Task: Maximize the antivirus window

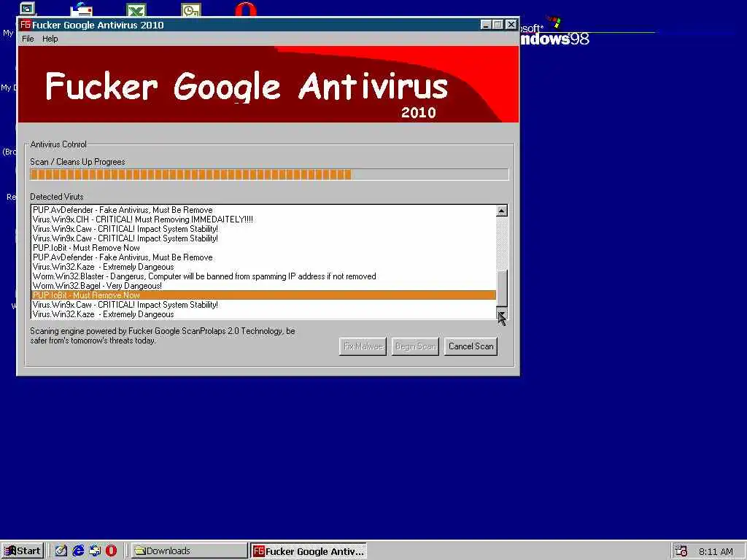Action: 498,25
